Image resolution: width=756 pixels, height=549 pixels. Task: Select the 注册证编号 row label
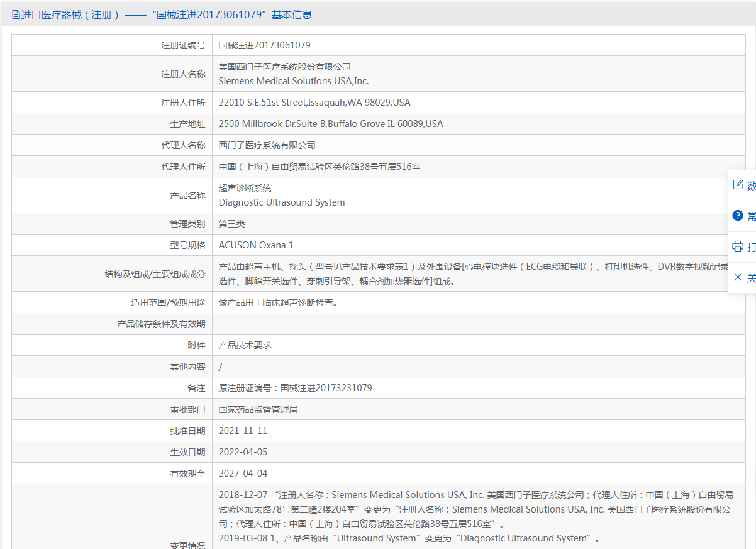183,45
